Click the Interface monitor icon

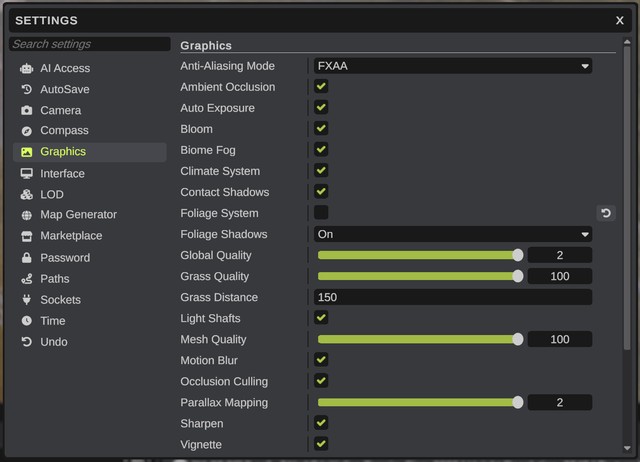[x=27, y=173]
